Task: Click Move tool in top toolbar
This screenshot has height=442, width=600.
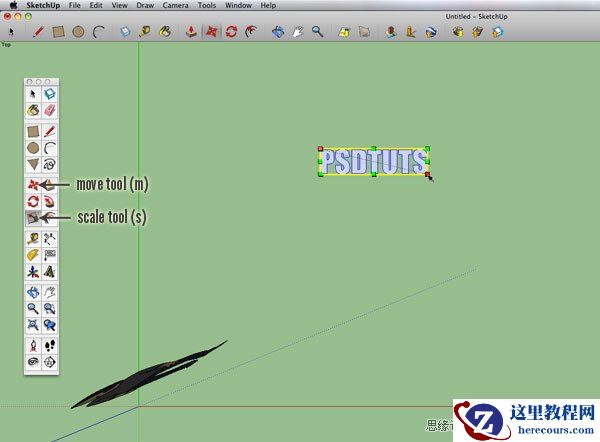Action: point(211,31)
